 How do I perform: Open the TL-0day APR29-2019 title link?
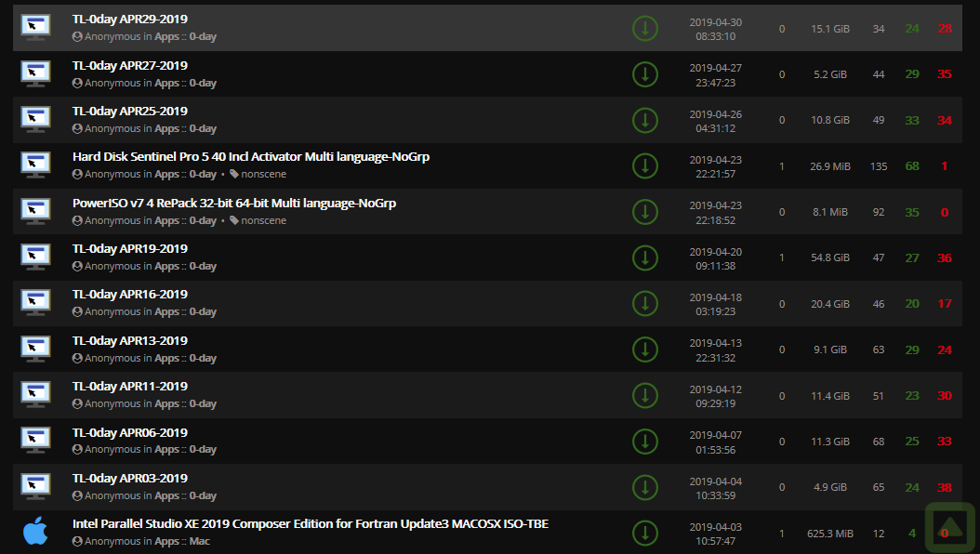click(130, 20)
